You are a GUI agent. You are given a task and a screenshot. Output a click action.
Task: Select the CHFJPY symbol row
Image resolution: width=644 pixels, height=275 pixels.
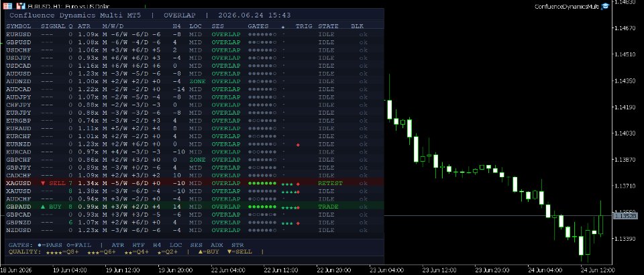[195, 105]
